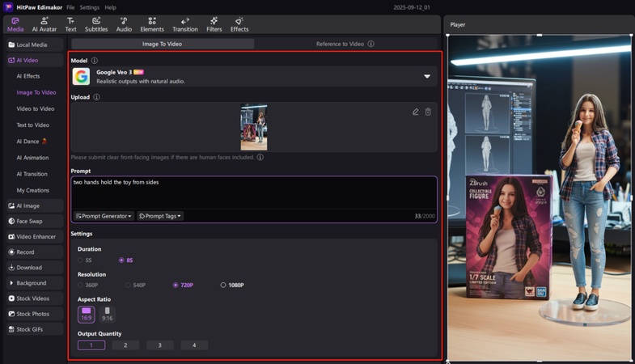The height and width of the screenshot is (364, 635).
Task: Click the HitPaw Edimakor logo icon
Action: [8, 7]
